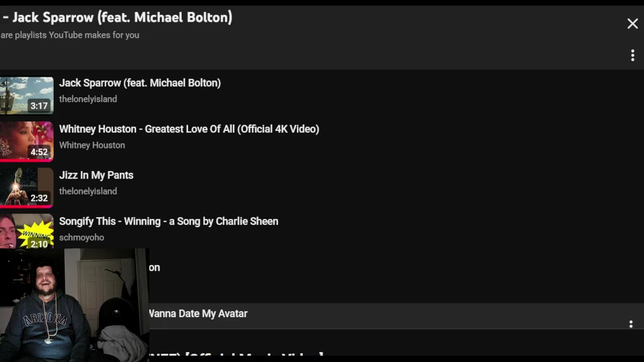Image resolution: width=644 pixels, height=362 pixels.
Task: Visit the schmoyoho channel link
Action: pos(82,237)
